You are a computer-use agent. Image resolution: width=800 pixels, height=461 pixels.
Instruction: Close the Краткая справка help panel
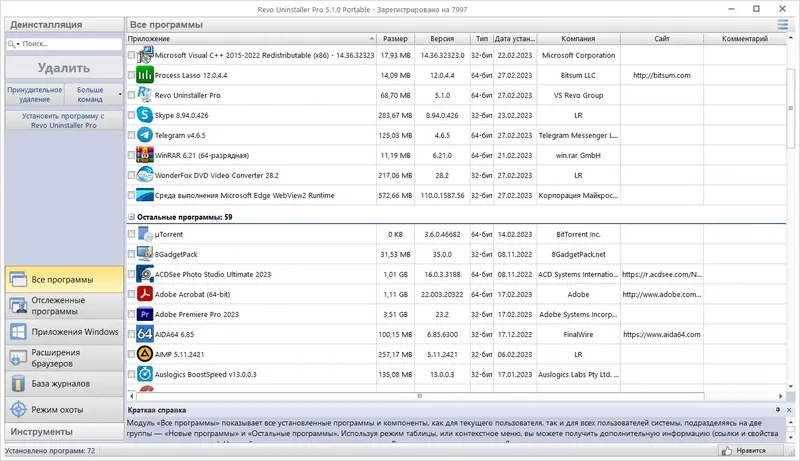pos(789,409)
